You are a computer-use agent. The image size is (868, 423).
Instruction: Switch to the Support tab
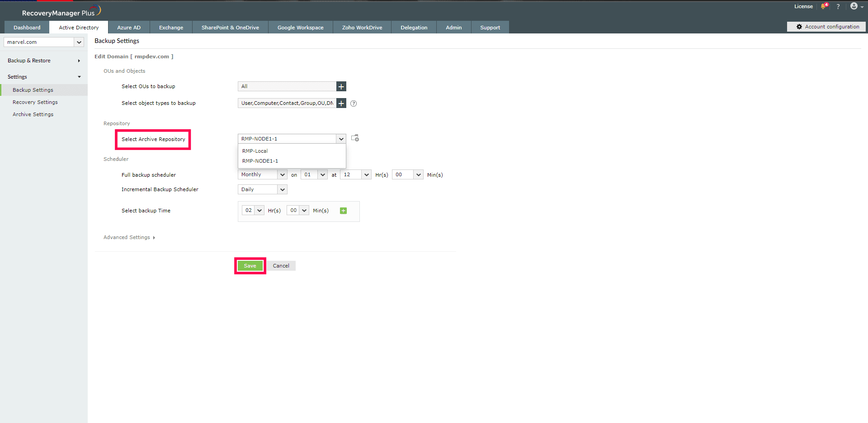click(x=490, y=27)
